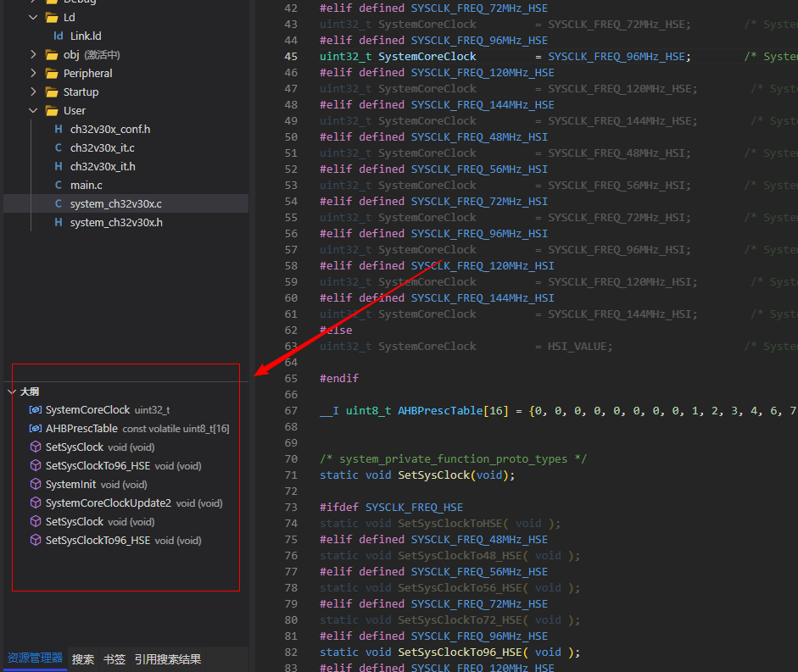
Task: Switch to the 搜索 tab
Action: 83,659
